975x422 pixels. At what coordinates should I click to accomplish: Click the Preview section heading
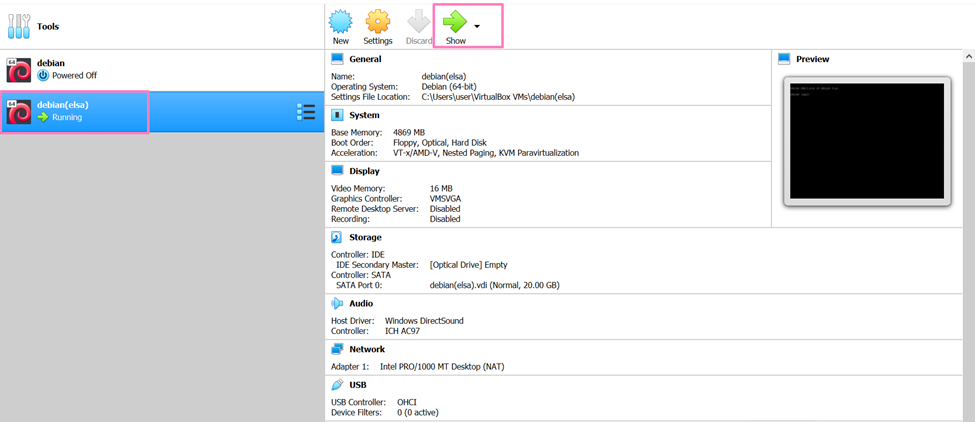pyautogui.click(x=813, y=59)
